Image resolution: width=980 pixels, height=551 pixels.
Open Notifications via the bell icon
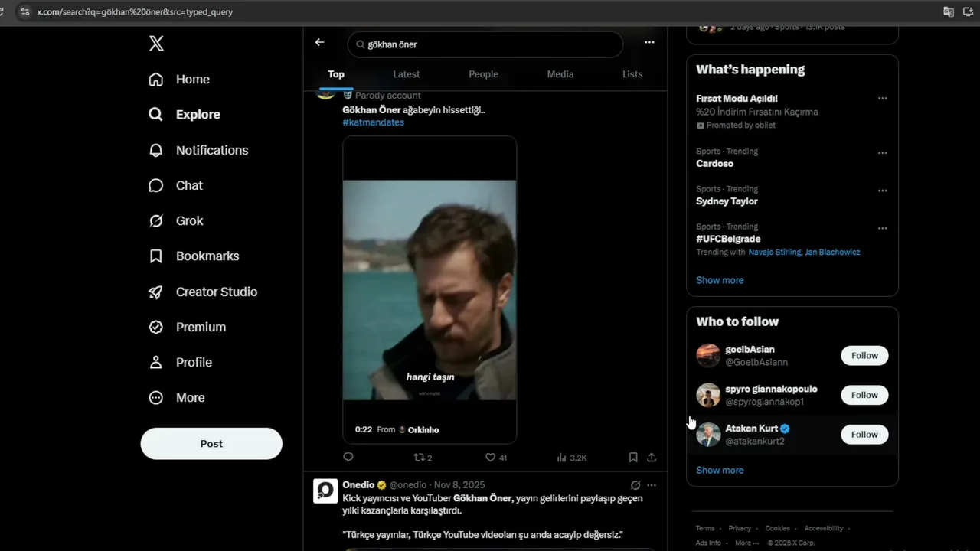click(156, 150)
